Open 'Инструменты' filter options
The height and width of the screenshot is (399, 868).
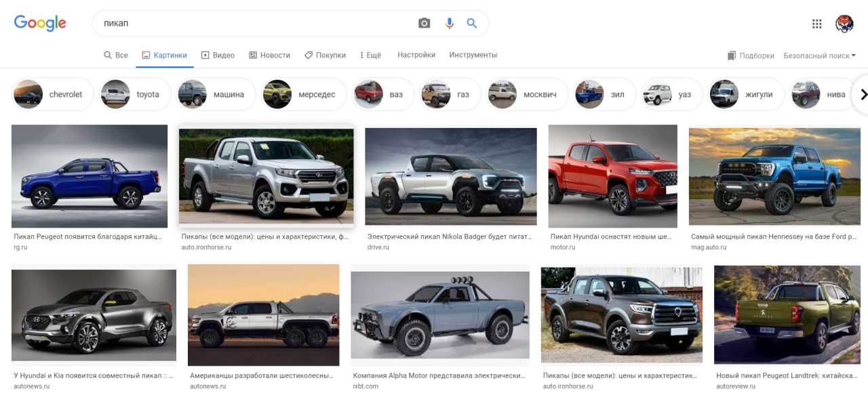tap(473, 55)
